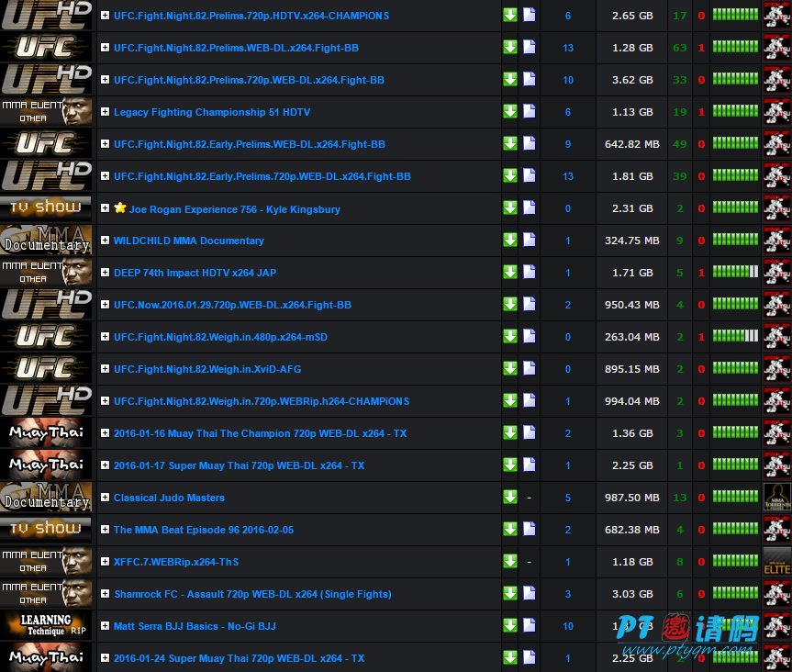Open UFC.Fight.Night.82.Prelims.WEB-DL.x264.Fight-BB torrent link
This screenshot has width=792, height=672.
[236, 48]
